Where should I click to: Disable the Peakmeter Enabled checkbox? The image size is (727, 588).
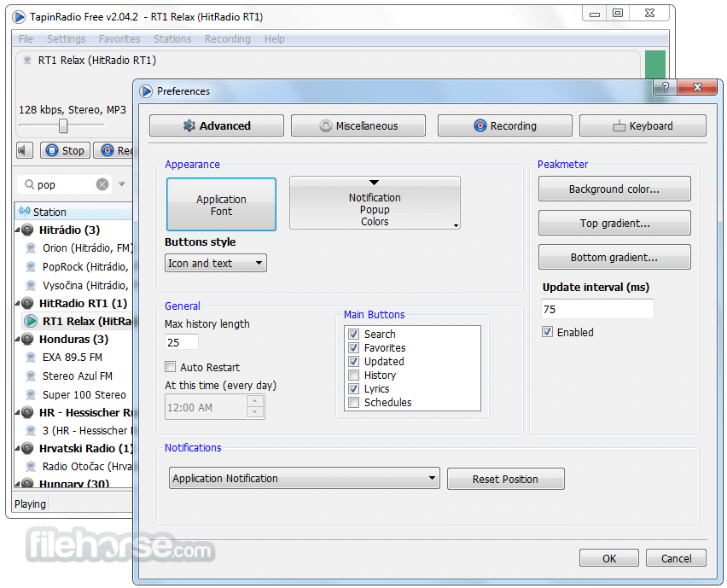[548, 332]
